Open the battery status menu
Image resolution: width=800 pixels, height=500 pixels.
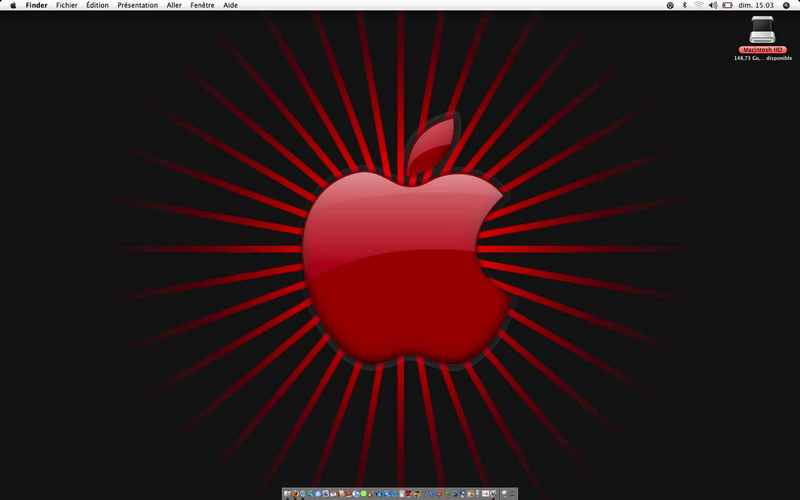coord(728,5)
